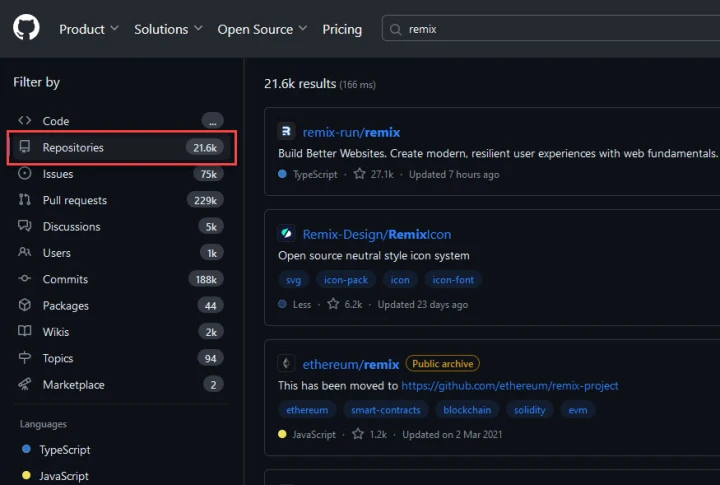Filter results by Topics
Viewport: 720px width, 485px height.
pyautogui.click(x=121, y=358)
